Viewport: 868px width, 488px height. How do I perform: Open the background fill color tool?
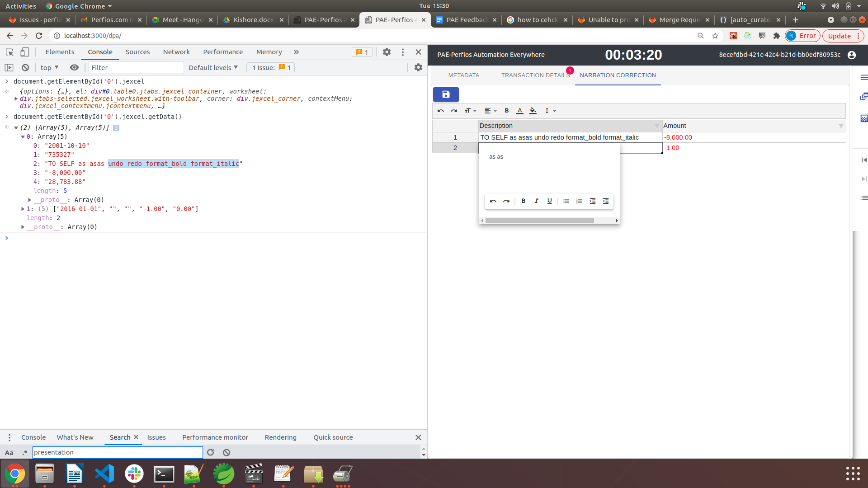533,111
